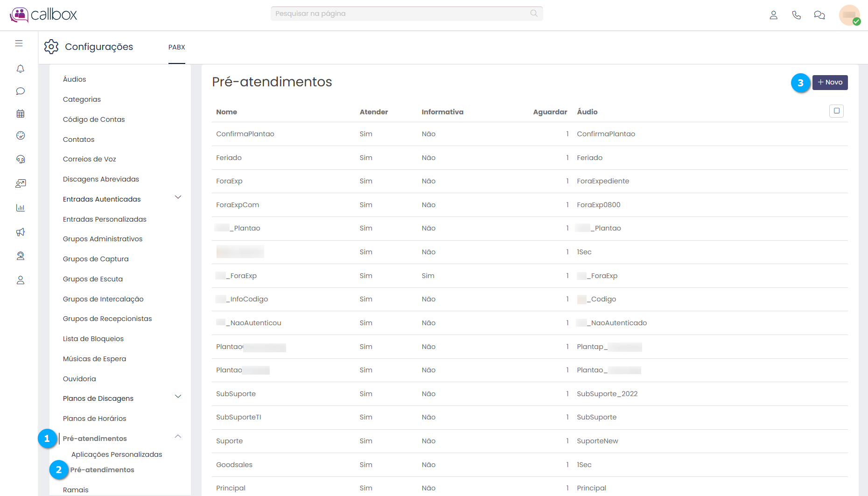This screenshot has height=496, width=868.
Task: Click the user avatar in top right
Action: pos(849,15)
